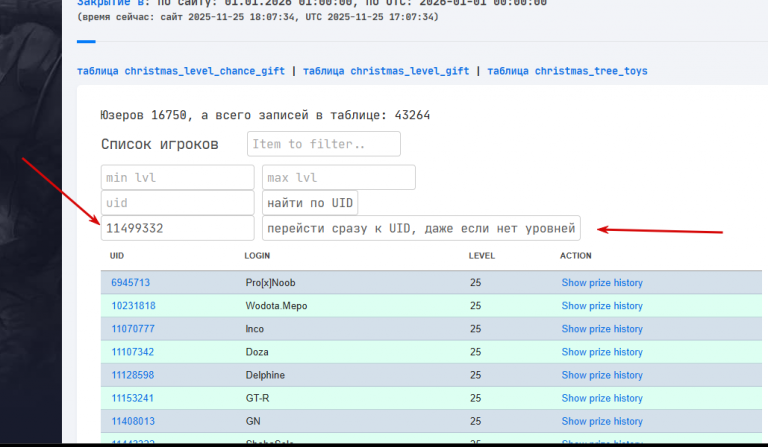768x447 pixels.
Task: Click the Список игроков heading
Action: (160, 144)
